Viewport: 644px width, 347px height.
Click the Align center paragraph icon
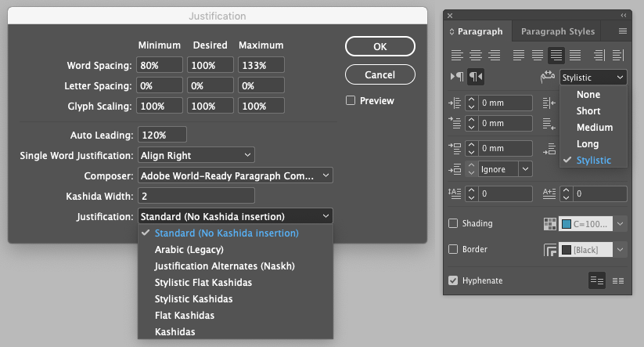click(475, 55)
